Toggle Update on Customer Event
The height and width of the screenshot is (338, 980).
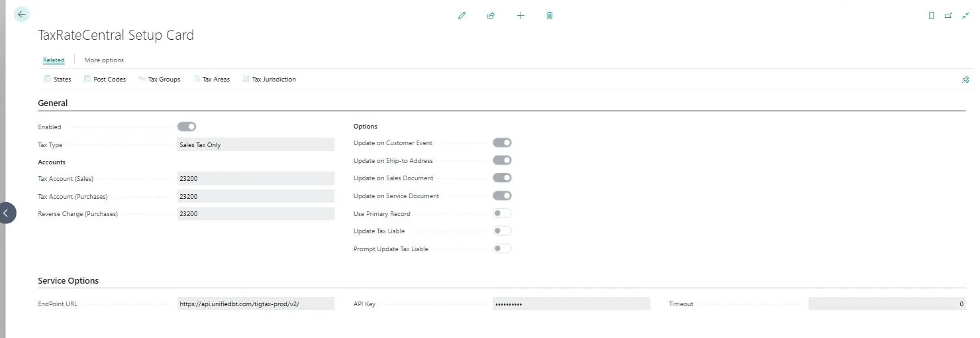click(x=502, y=142)
